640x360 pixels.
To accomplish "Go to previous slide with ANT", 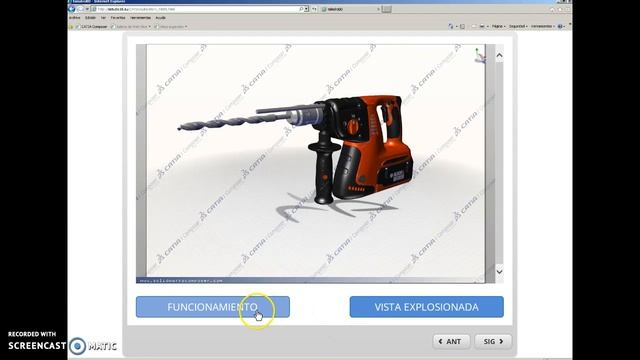I will (x=451, y=341).
